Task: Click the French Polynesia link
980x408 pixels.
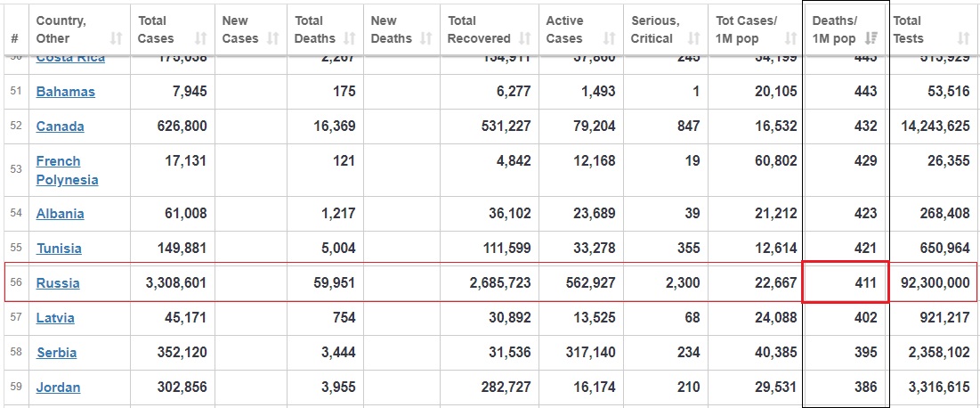Action: click(67, 170)
